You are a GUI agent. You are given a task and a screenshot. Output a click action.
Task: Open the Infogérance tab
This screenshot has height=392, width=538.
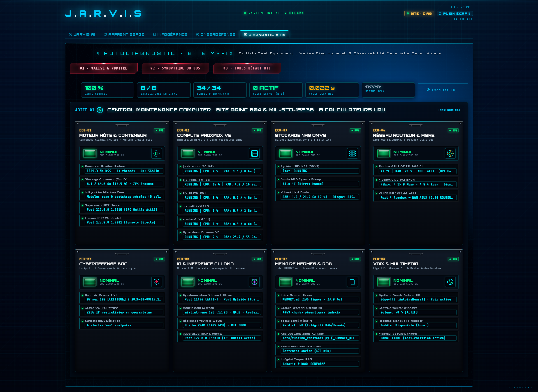[170, 34]
